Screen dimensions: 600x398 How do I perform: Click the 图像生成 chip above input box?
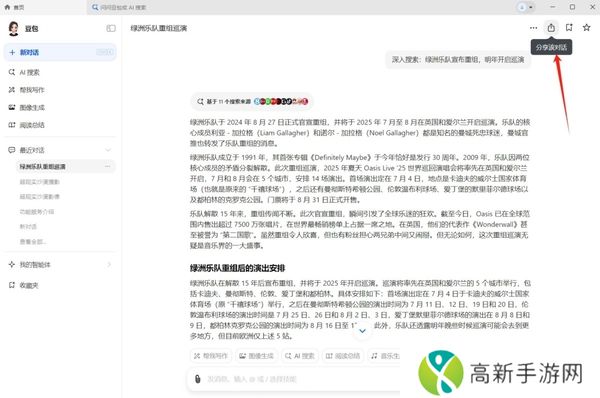[256, 356]
